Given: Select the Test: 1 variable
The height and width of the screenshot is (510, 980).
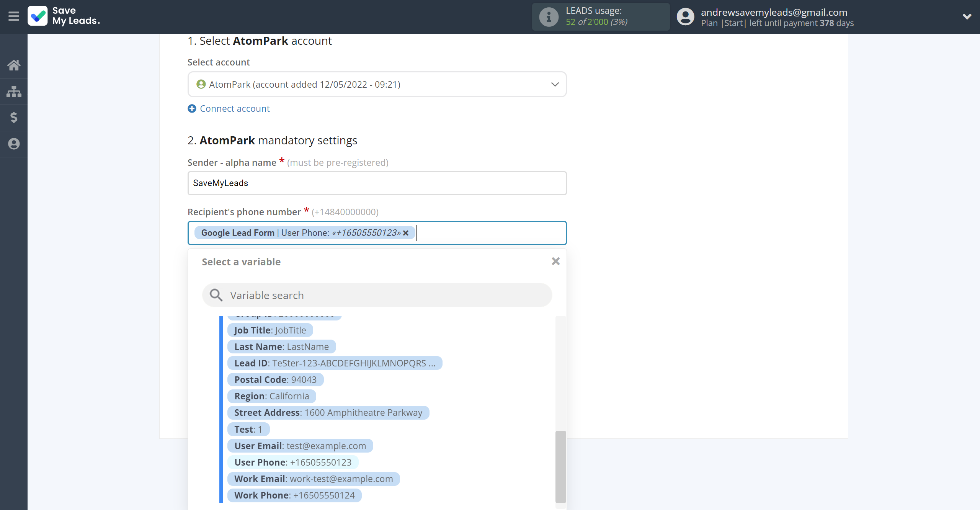Looking at the screenshot, I should tap(248, 429).
